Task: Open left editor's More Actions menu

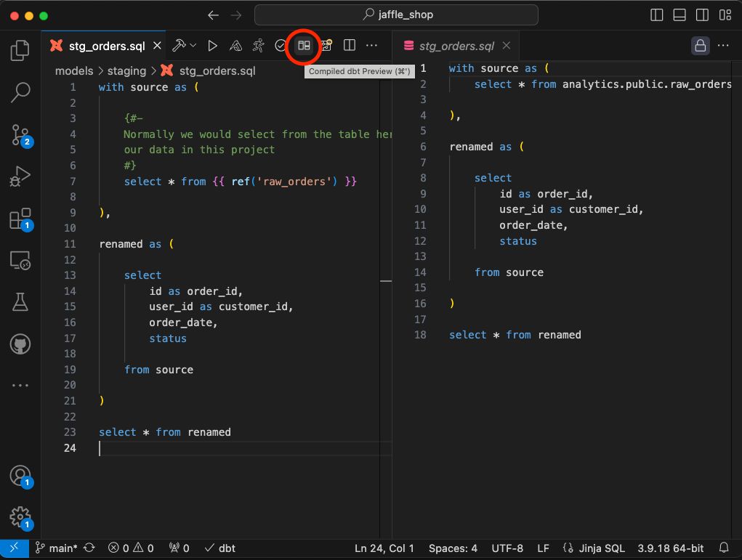Action: (x=372, y=46)
